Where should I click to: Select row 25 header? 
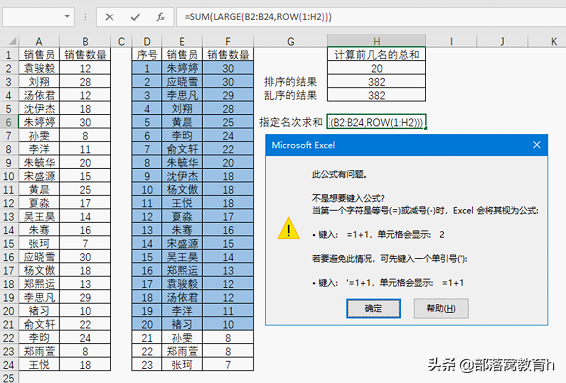[9, 377]
